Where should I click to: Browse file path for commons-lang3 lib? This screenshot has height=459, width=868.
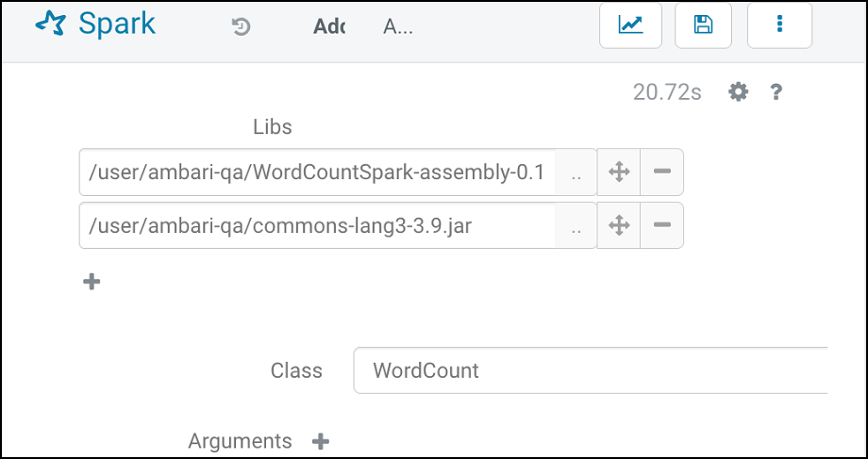(x=576, y=226)
